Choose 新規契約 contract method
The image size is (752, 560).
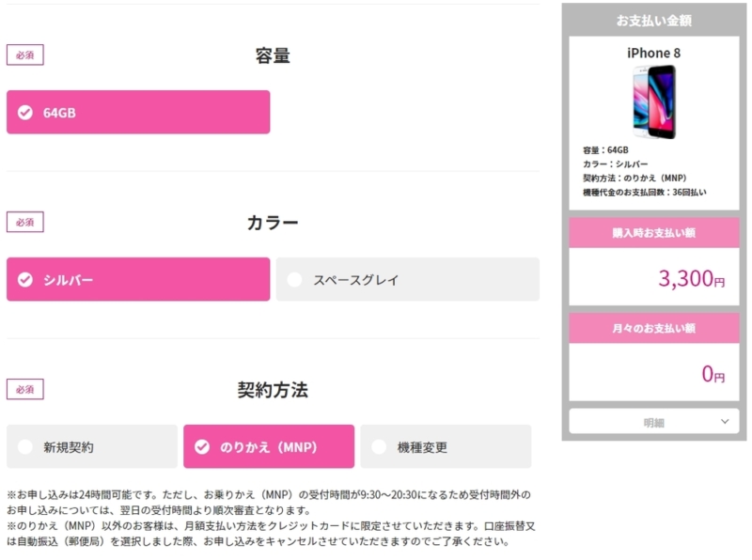pos(92,447)
